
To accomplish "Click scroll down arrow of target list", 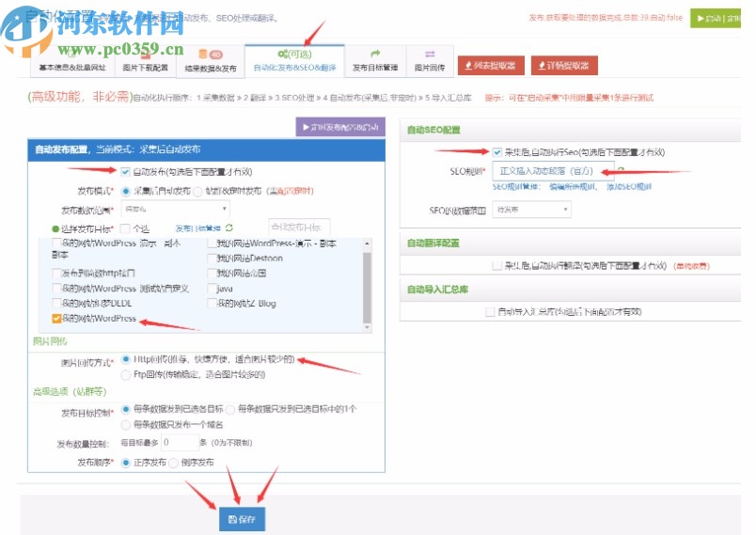I will (x=367, y=327).
